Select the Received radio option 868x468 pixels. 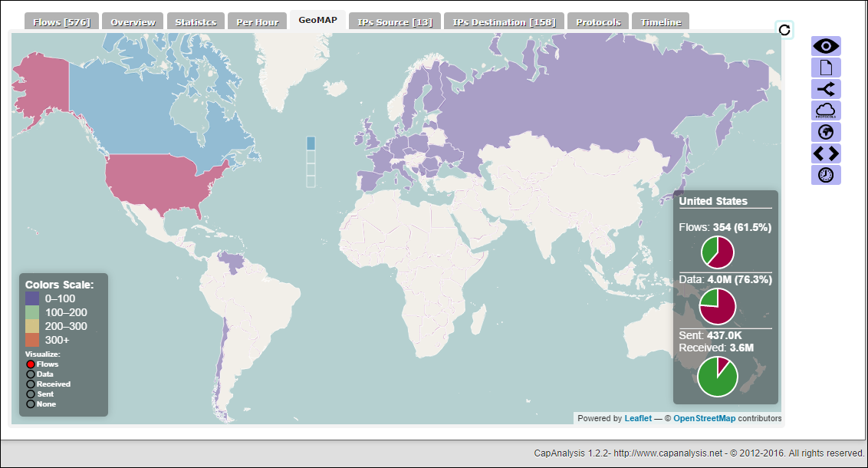[31, 384]
